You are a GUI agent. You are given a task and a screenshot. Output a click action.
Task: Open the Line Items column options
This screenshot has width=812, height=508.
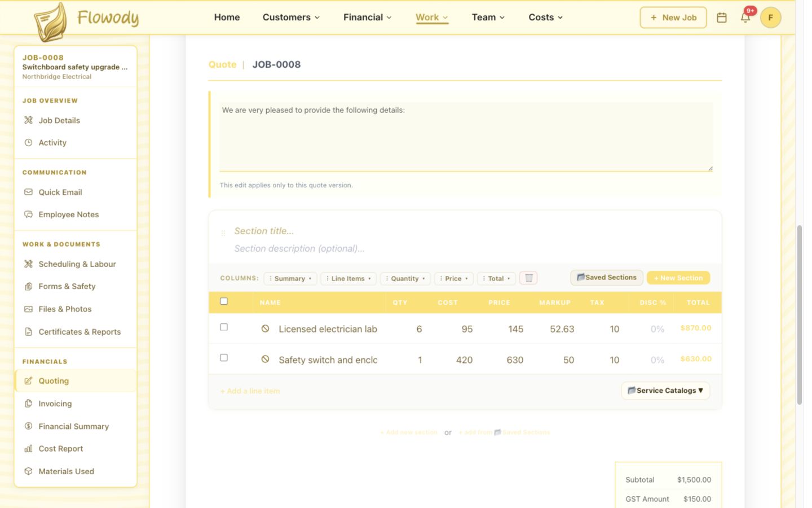[x=348, y=279]
